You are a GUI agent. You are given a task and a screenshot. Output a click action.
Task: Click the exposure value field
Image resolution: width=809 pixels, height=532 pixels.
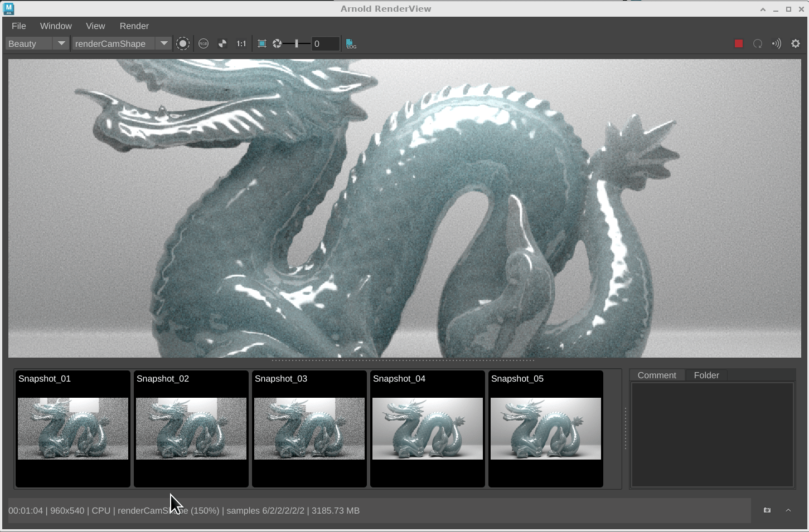pos(326,43)
